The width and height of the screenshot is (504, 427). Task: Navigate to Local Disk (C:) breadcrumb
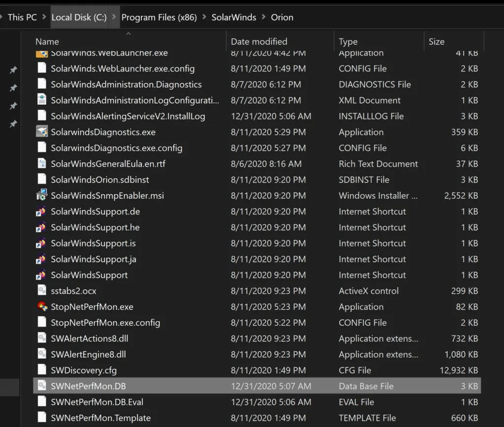79,17
